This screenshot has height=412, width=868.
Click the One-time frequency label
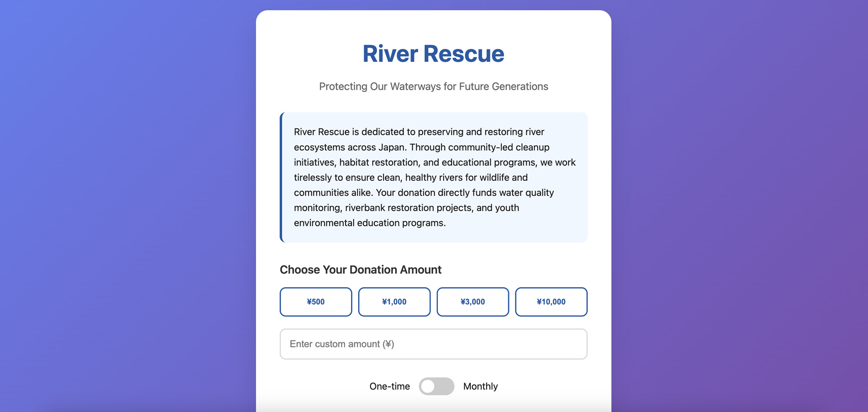coord(390,386)
